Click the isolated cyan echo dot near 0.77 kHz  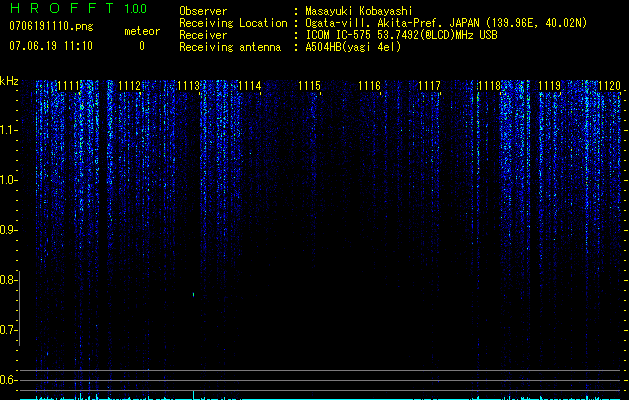pos(193,294)
